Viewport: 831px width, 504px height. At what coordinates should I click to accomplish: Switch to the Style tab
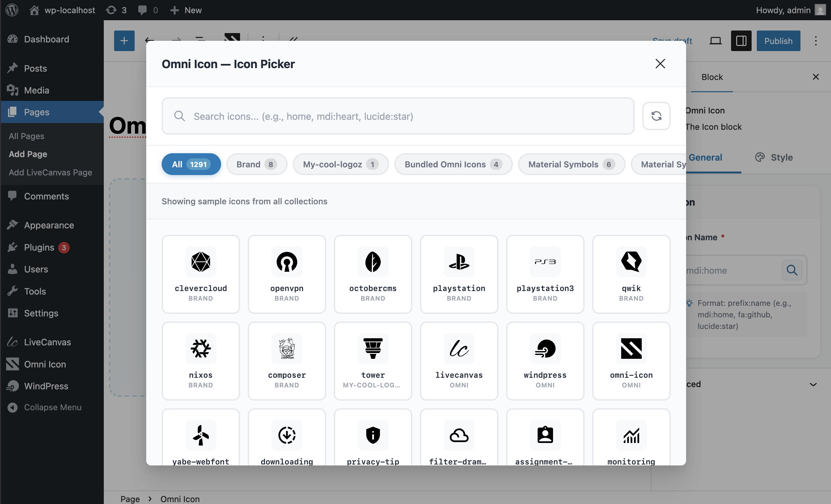tap(773, 157)
